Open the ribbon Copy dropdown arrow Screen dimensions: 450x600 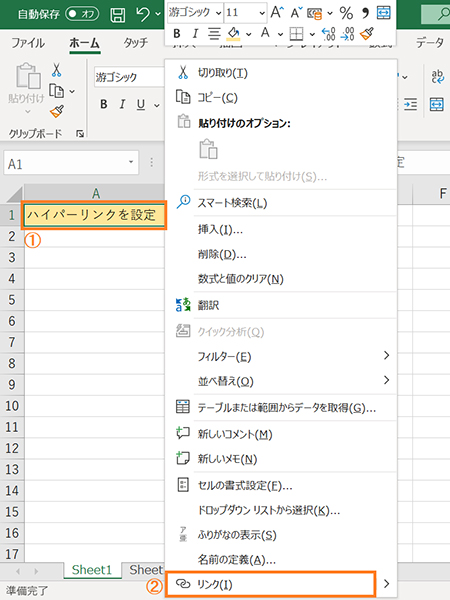72,91
